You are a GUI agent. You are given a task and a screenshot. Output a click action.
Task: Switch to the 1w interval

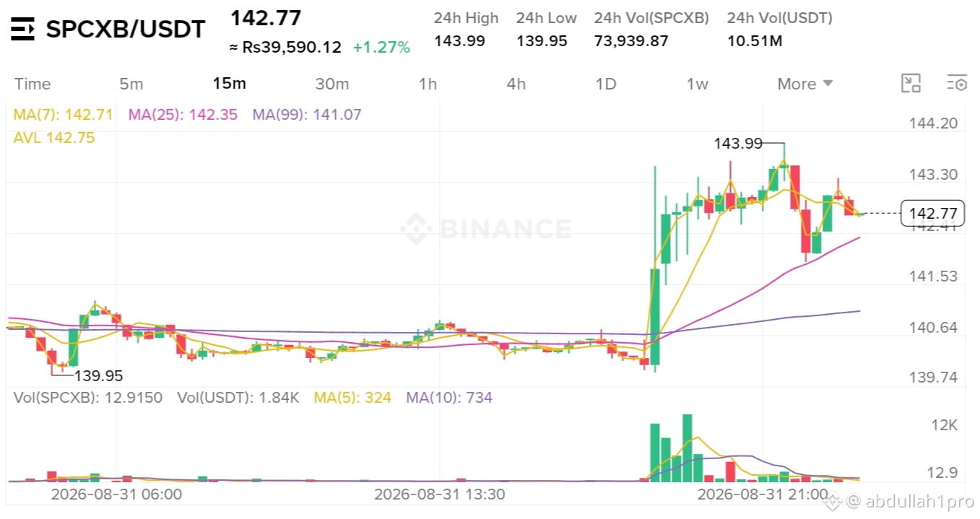pyautogui.click(x=697, y=84)
